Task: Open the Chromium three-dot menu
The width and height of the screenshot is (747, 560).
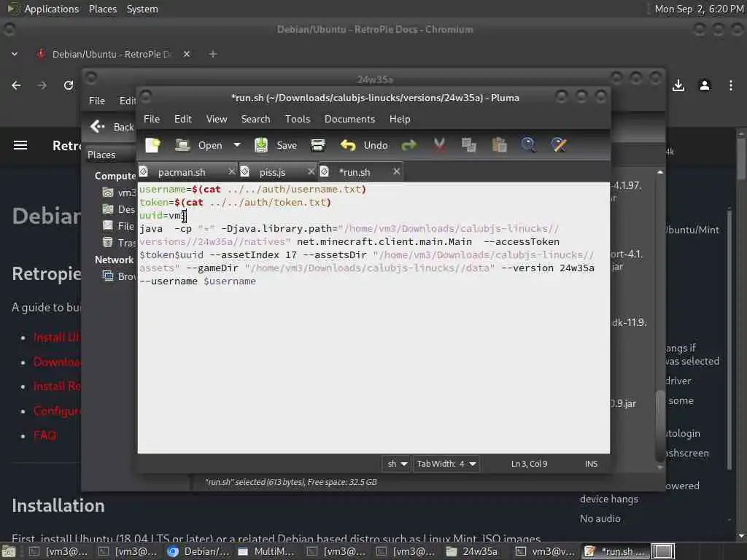Action: click(731, 85)
